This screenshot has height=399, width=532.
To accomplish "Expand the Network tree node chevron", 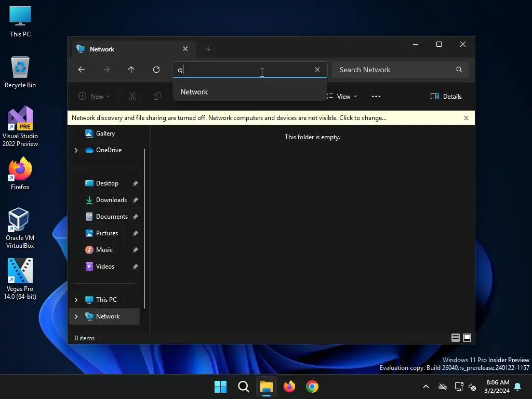I will pyautogui.click(x=76, y=316).
